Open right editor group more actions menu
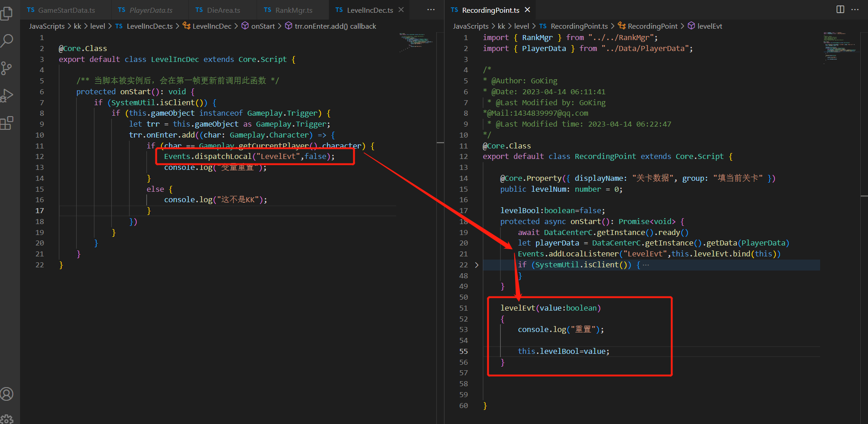 [x=855, y=10]
